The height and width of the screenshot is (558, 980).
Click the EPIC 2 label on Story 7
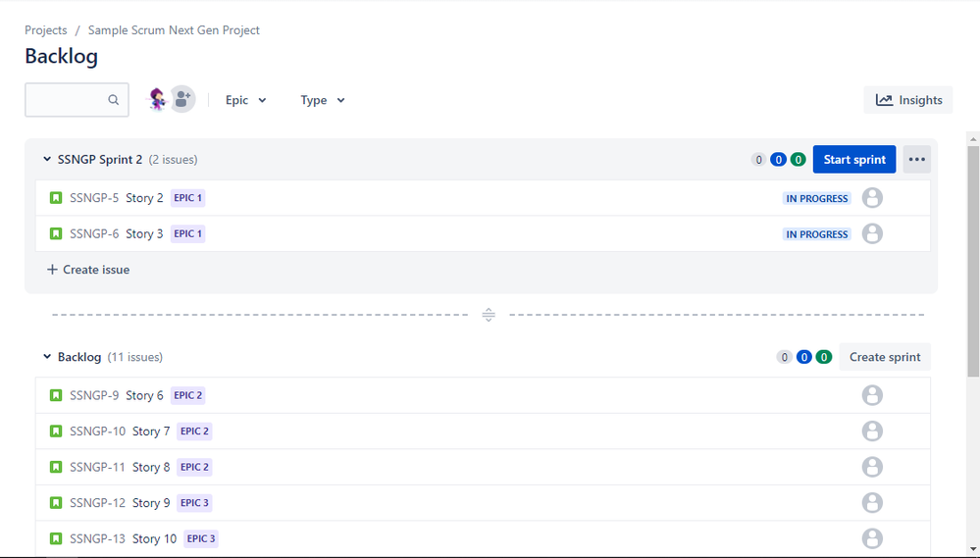pos(194,431)
